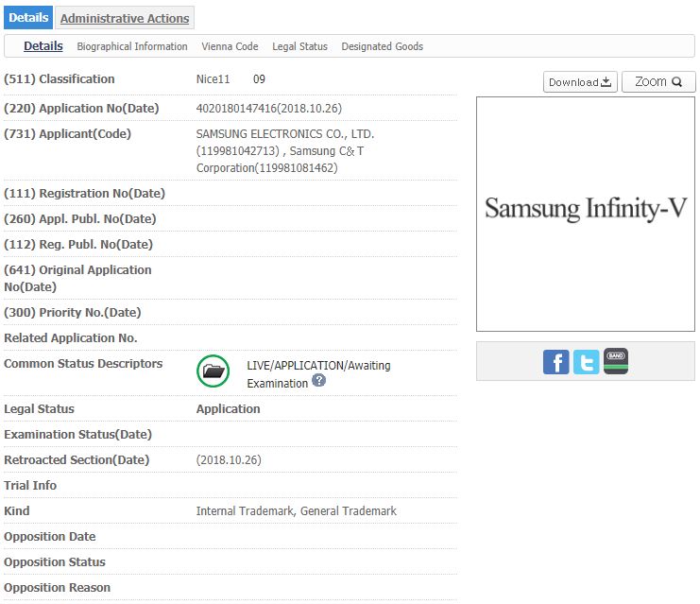Click the Kind label

point(17,511)
